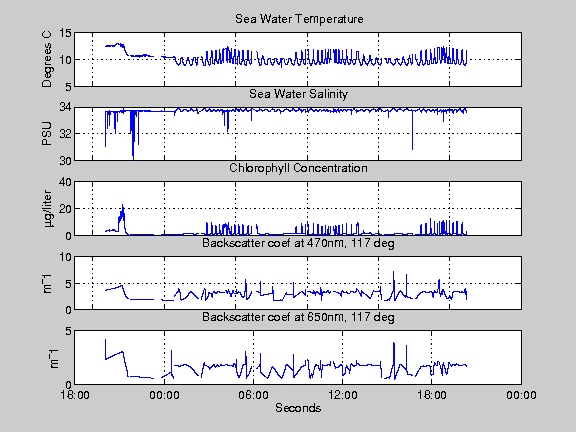Image resolution: width=576 pixels, height=432 pixels.
Task: Click the 34 tick on the salinity axis
Action: click(65, 107)
